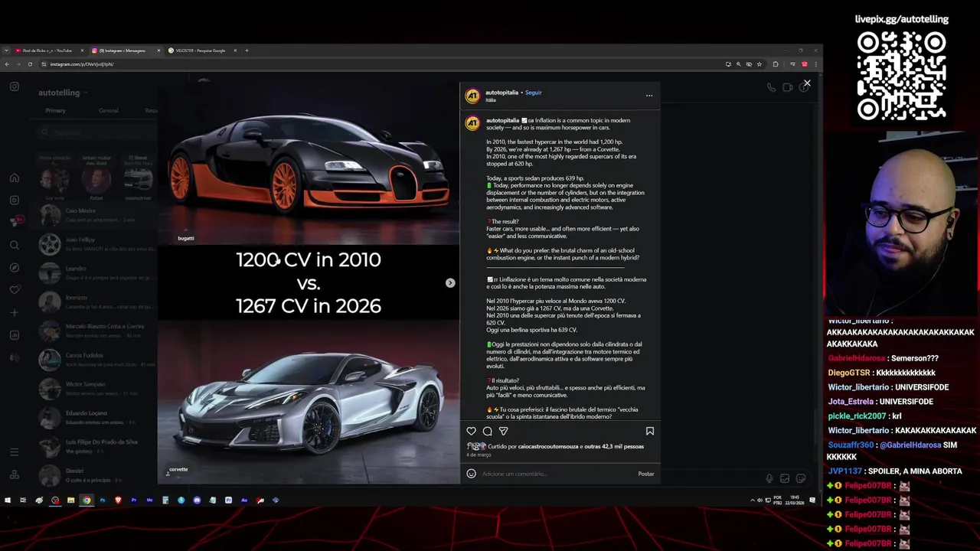Viewport: 980px width, 551px height.
Task: Go to the next carousel image
Action: coord(450,283)
